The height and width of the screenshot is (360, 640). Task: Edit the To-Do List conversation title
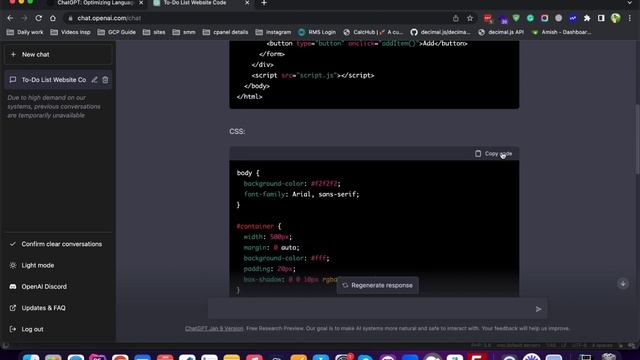click(x=94, y=80)
